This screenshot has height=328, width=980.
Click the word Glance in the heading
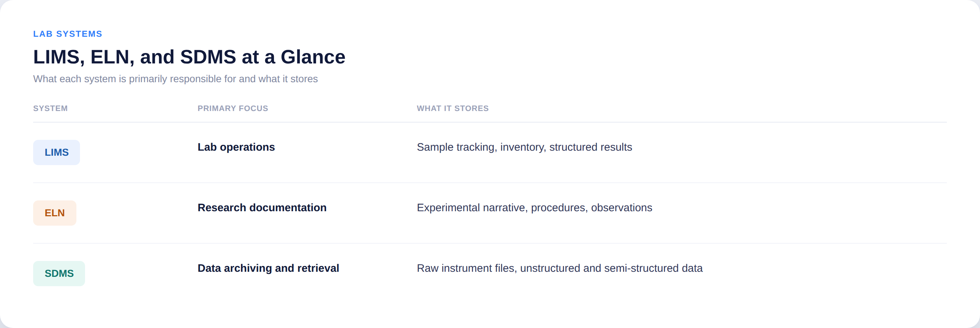pyautogui.click(x=313, y=57)
